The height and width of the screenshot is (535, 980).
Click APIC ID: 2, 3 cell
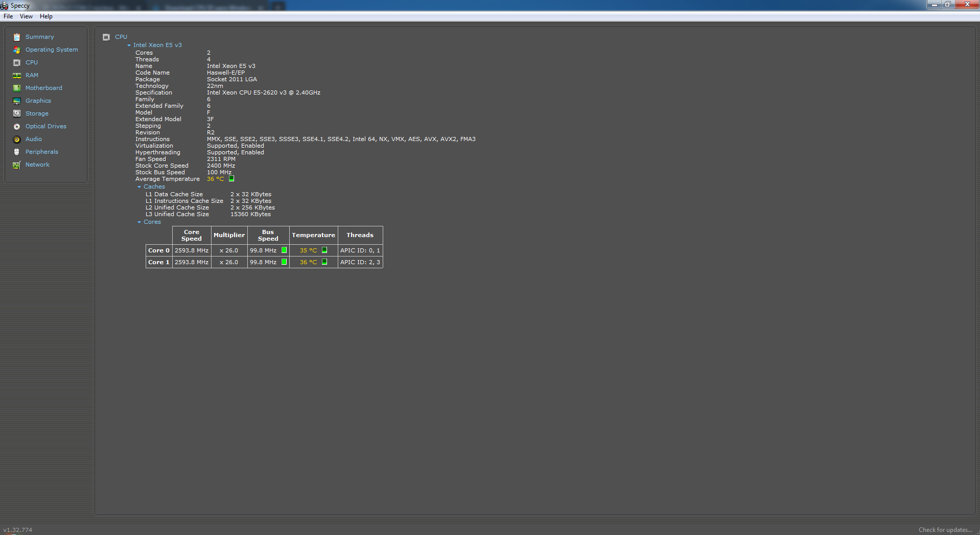click(x=360, y=262)
